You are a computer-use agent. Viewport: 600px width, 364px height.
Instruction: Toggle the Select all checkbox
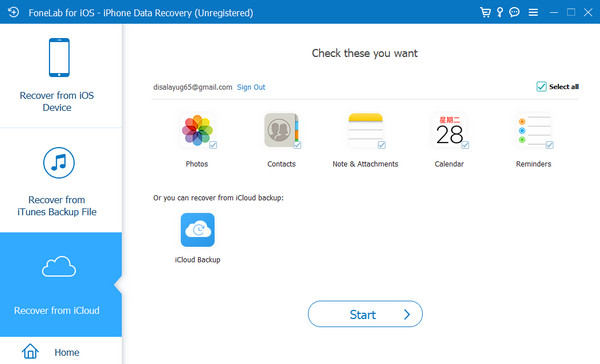point(541,87)
